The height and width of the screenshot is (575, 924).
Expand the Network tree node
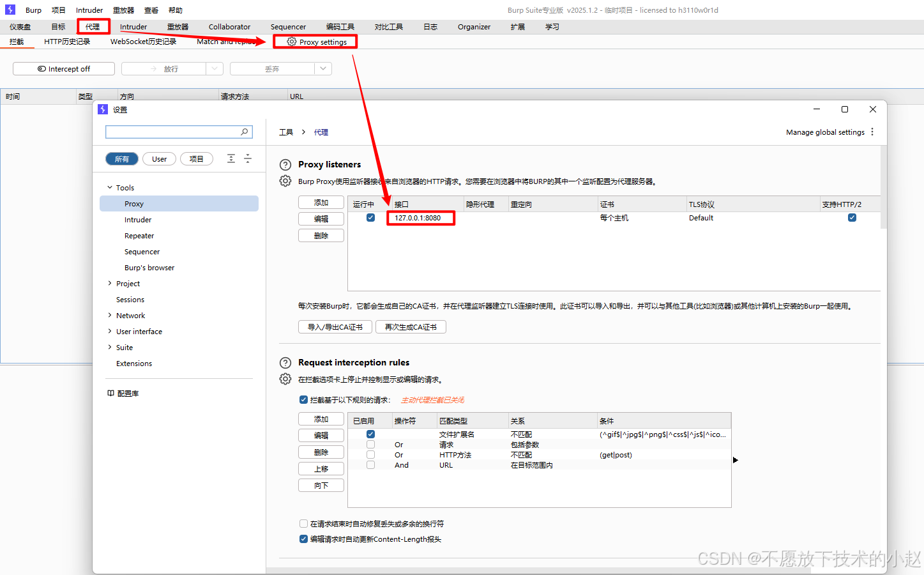tap(110, 315)
